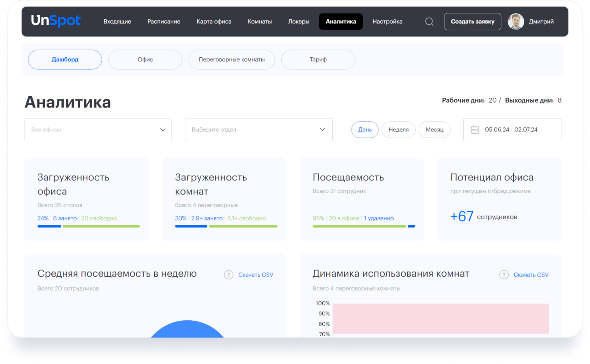Click the Посещаемость card title
Screen dimensions: 590x364
348,177
